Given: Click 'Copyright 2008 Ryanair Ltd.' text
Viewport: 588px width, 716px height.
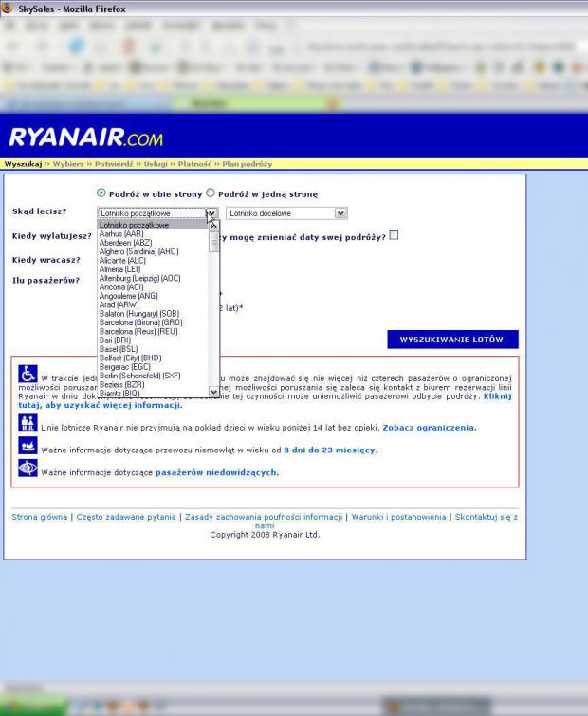Looking at the screenshot, I should tap(265, 535).
